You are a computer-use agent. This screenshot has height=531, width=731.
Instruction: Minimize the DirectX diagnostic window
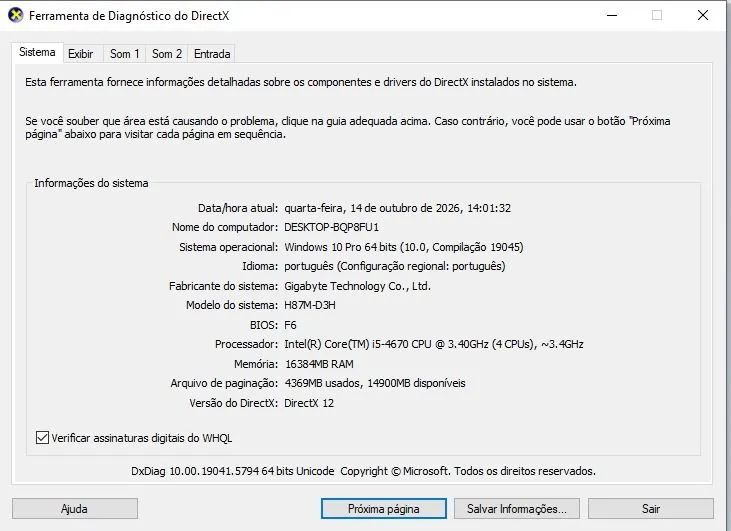(612, 15)
